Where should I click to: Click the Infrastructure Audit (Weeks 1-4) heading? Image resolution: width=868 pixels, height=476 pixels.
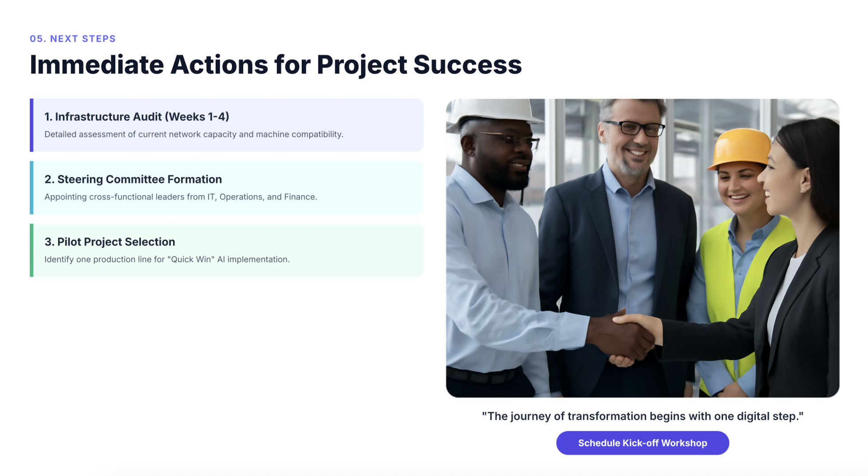click(137, 117)
